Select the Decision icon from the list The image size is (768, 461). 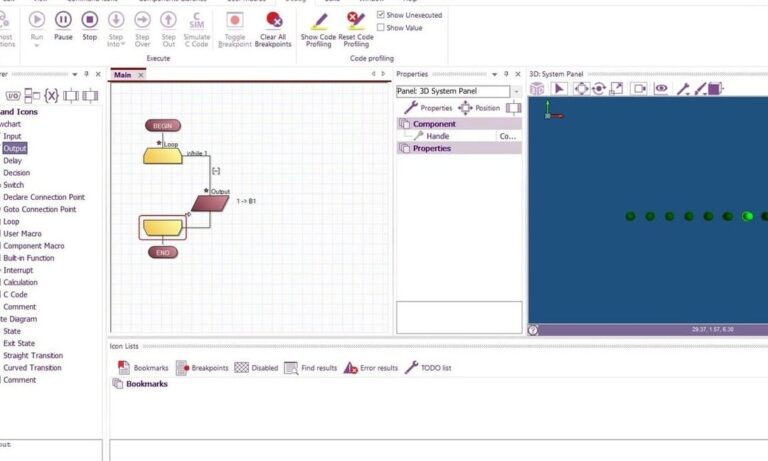[x=17, y=173]
